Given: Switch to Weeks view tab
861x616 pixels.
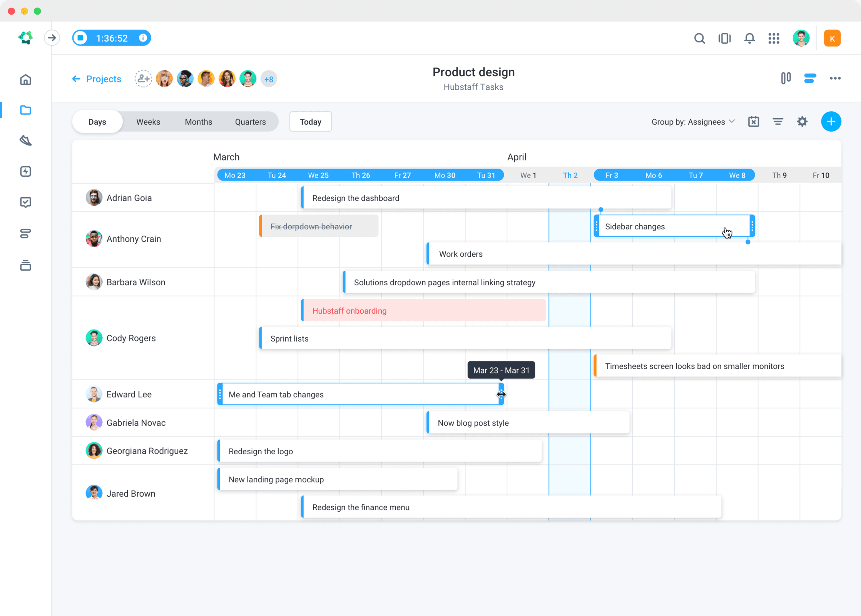Looking at the screenshot, I should click(148, 121).
